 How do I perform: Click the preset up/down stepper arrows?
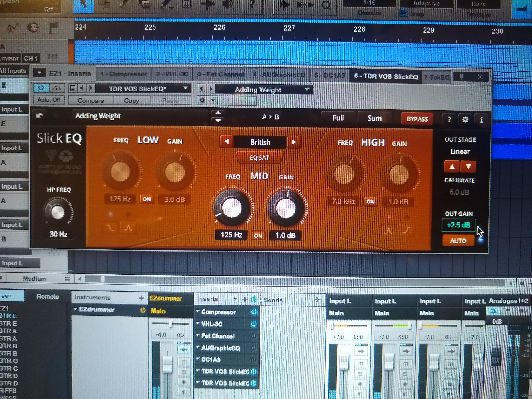(218, 116)
